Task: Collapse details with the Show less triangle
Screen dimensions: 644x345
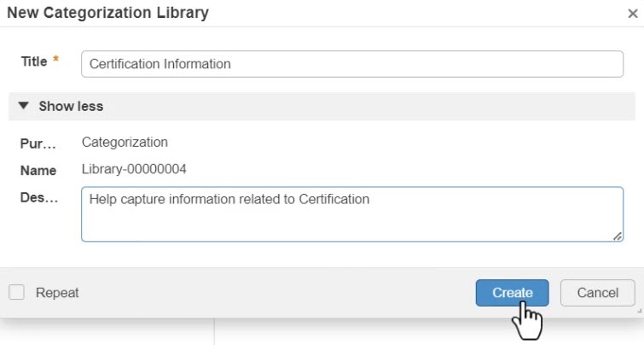Action: (23, 107)
